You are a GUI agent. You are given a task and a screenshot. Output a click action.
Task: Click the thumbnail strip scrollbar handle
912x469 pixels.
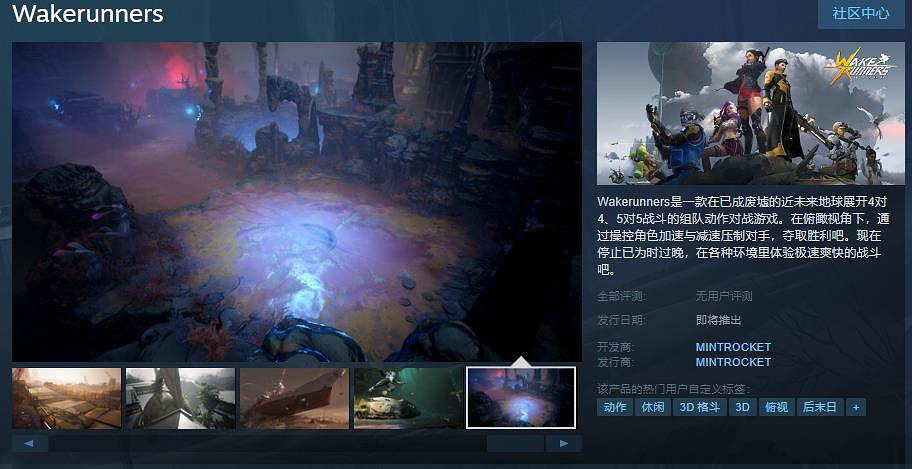tap(515, 443)
